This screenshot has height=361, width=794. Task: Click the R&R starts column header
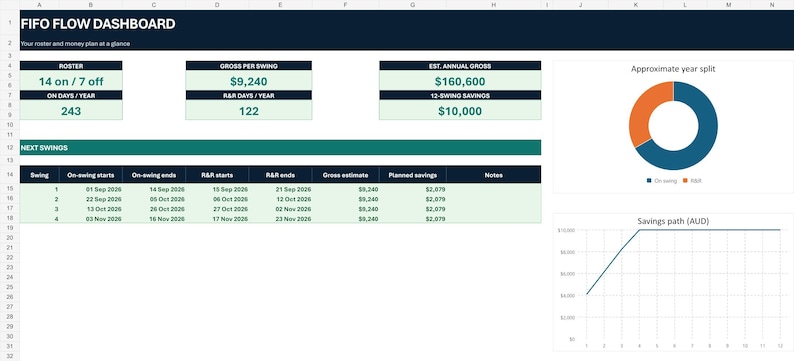click(x=217, y=175)
